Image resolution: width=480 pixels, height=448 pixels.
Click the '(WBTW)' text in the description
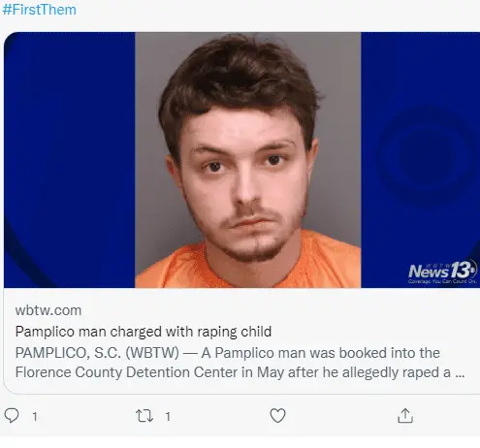click(x=152, y=353)
